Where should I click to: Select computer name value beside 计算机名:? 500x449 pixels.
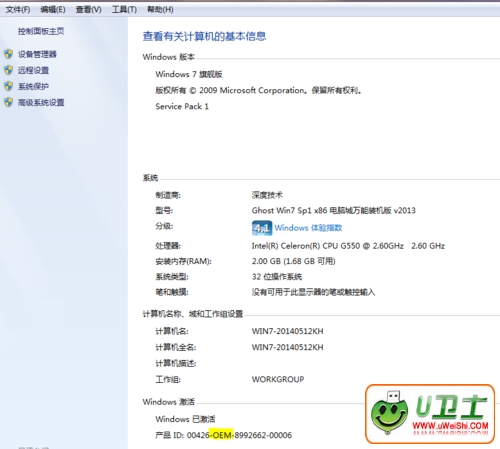tap(287, 331)
